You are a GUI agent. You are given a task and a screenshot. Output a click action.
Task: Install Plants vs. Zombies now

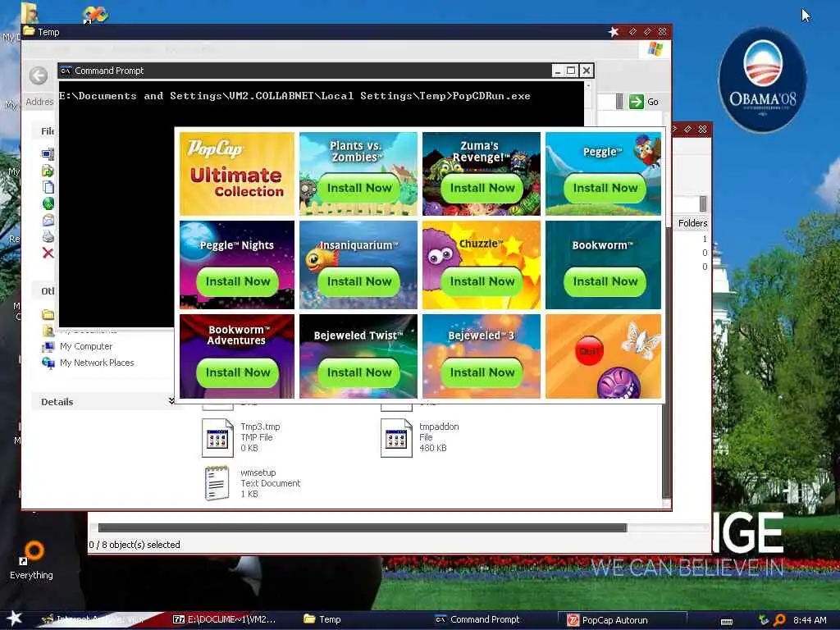(359, 188)
